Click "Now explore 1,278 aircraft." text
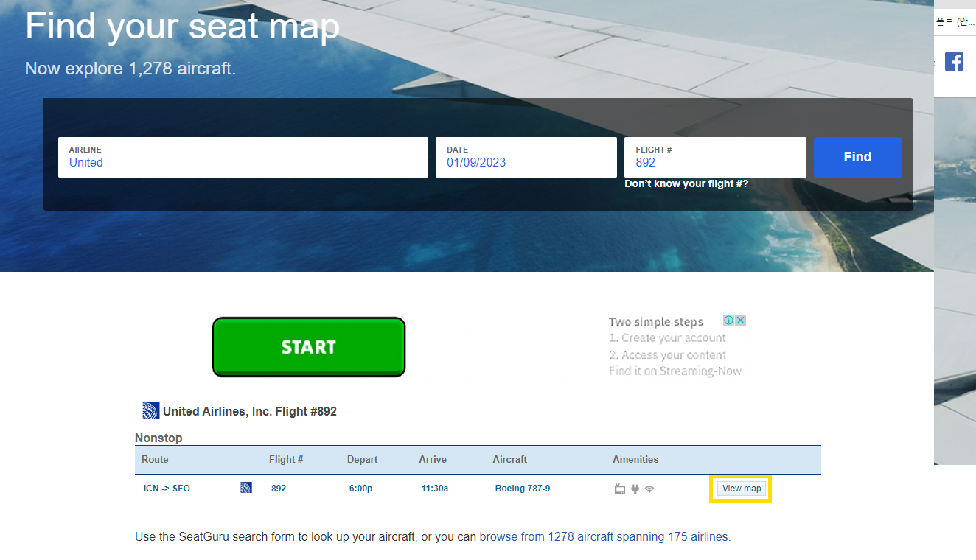This screenshot has height=560, width=976. (130, 69)
